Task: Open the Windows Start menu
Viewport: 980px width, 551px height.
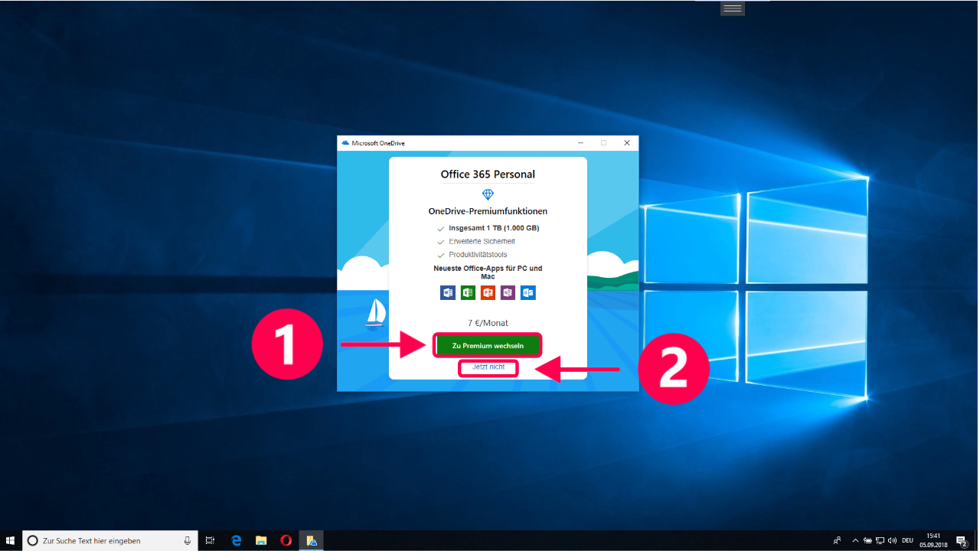Action: point(11,540)
